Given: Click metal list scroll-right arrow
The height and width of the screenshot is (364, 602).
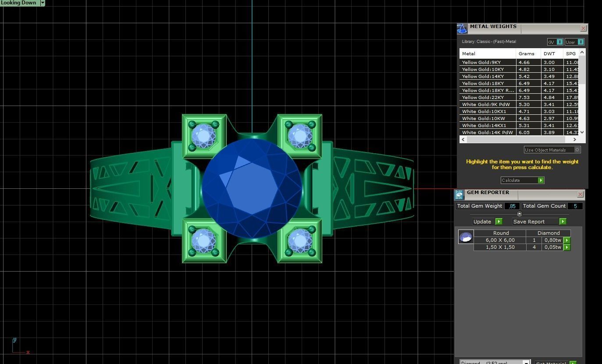Looking at the screenshot, I should [x=574, y=139].
